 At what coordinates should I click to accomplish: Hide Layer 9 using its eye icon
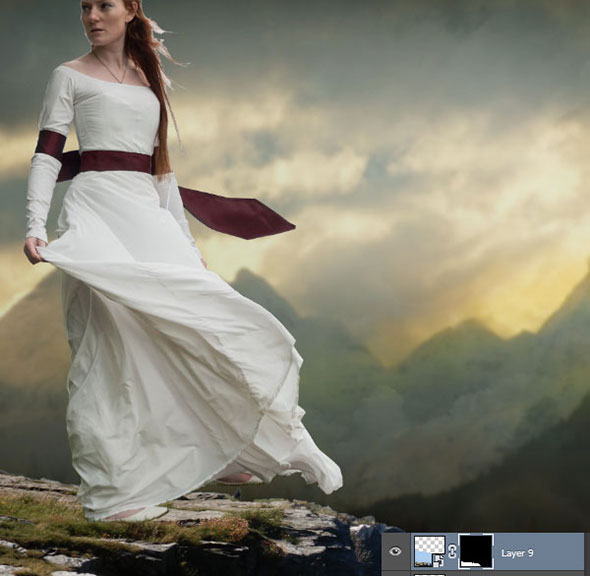click(x=395, y=552)
